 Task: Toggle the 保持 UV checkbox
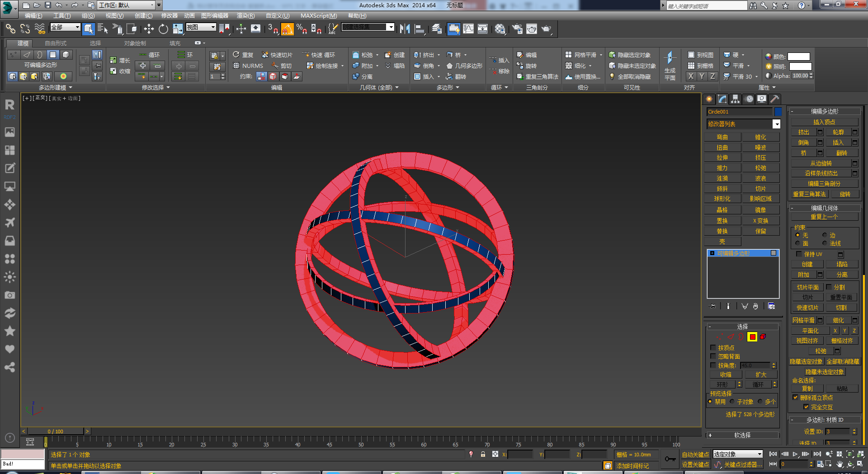(x=799, y=254)
